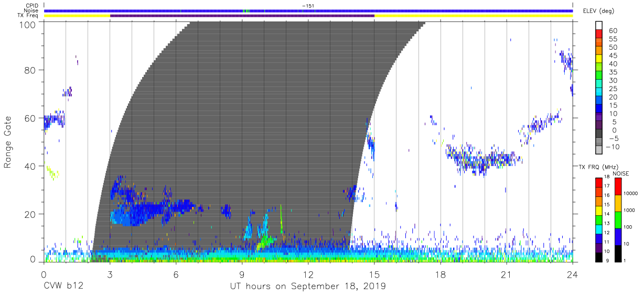Click the '21' tick on UT hours axis
This screenshot has height=297, width=644.
pos(507,274)
